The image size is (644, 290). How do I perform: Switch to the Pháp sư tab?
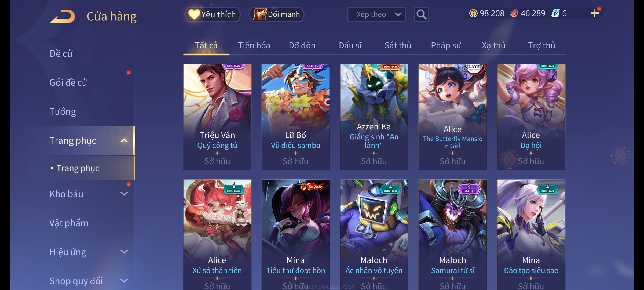[446, 45]
